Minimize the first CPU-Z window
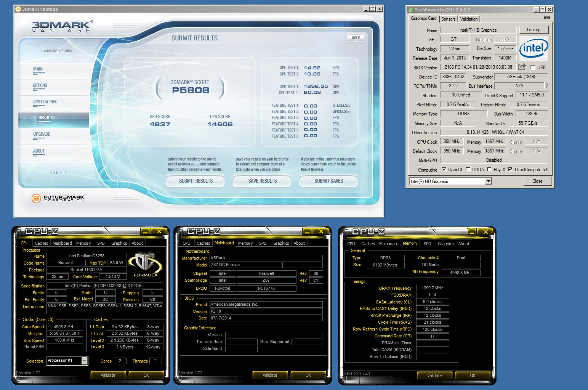This screenshot has width=588, height=390. [145, 231]
